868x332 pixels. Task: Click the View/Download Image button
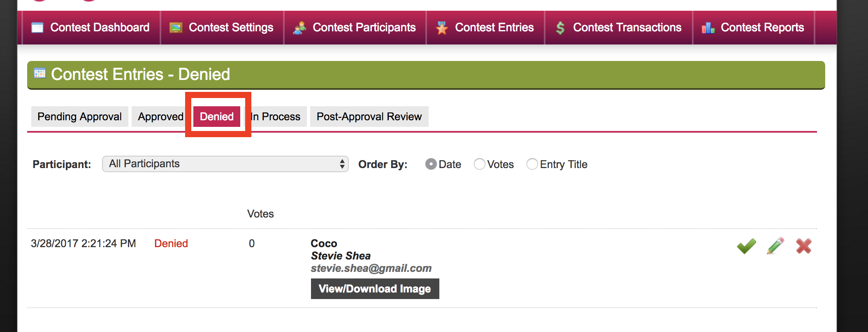pyautogui.click(x=375, y=289)
